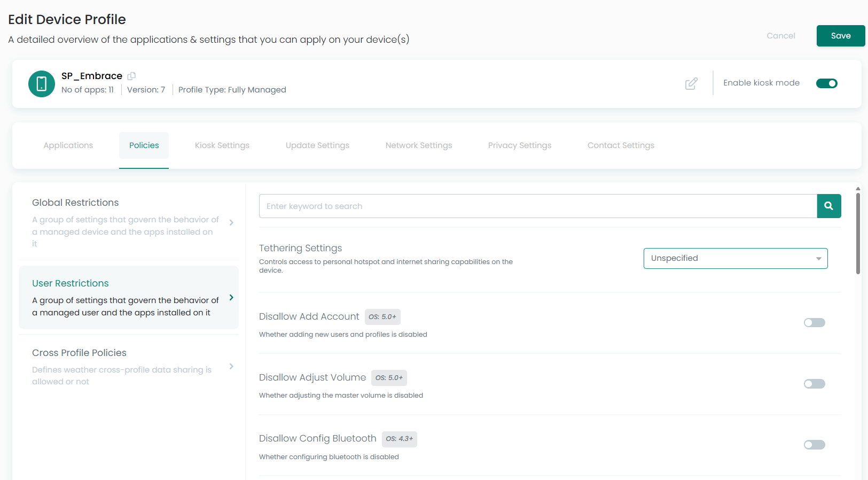Click the edit profile pencil icon

point(691,83)
